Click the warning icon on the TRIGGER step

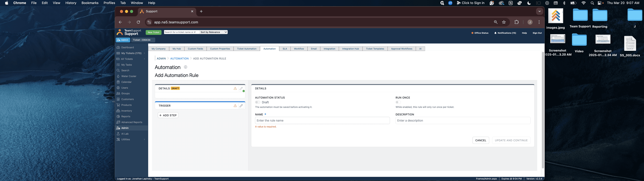point(235,106)
